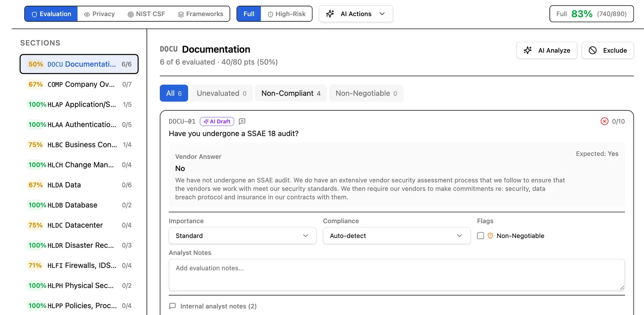Viewport: 644px width, 315px height.
Task: Switch to the Privacy tab
Action: [x=99, y=14]
